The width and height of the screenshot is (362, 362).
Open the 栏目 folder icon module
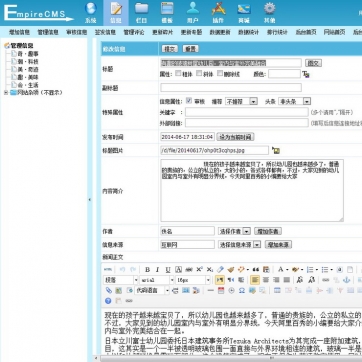(x=141, y=13)
